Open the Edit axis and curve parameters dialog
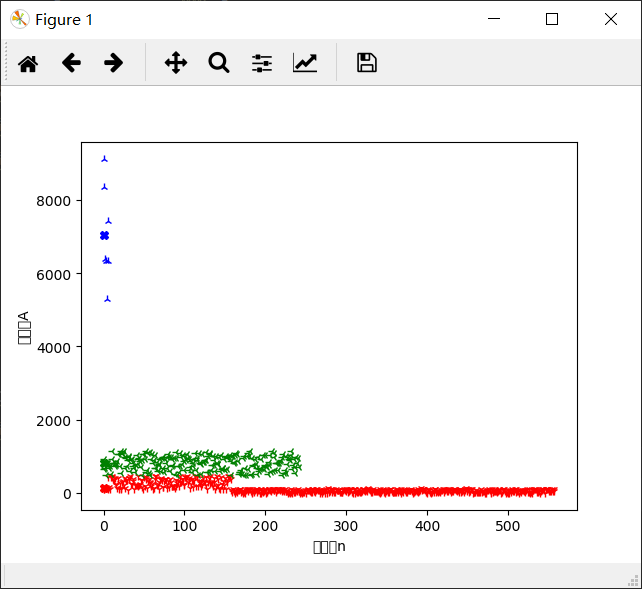This screenshot has height=589, width=642. [x=305, y=63]
